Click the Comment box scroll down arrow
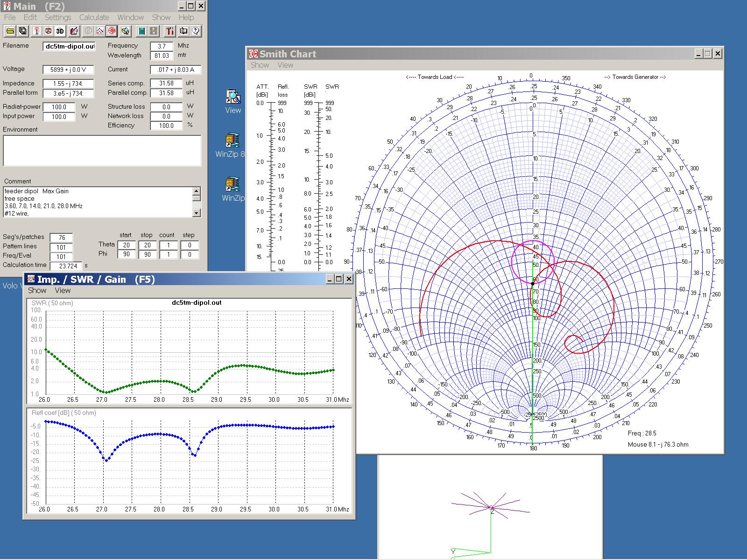This screenshot has width=747, height=560. [x=197, y=213]
